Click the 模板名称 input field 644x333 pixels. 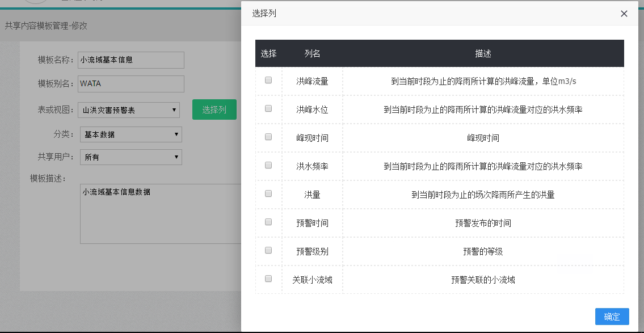131,60
